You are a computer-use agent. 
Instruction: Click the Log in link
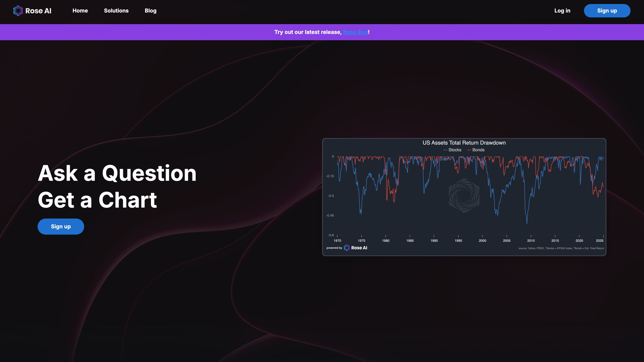[562, 11]
